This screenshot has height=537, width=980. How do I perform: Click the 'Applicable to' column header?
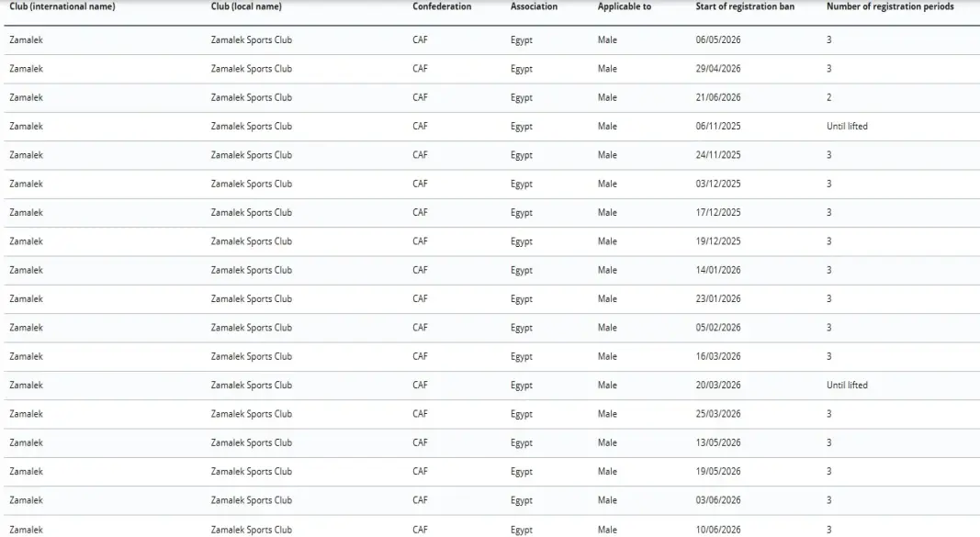(625, 6)
